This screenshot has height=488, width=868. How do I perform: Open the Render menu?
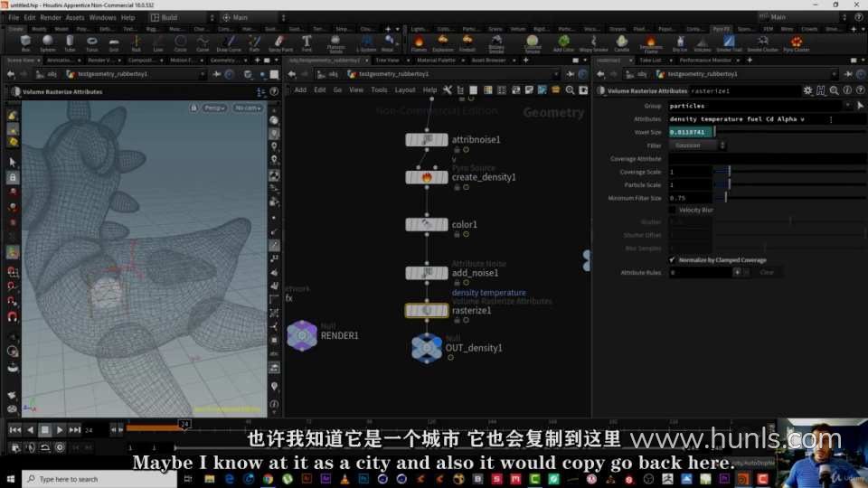[51, 18]
